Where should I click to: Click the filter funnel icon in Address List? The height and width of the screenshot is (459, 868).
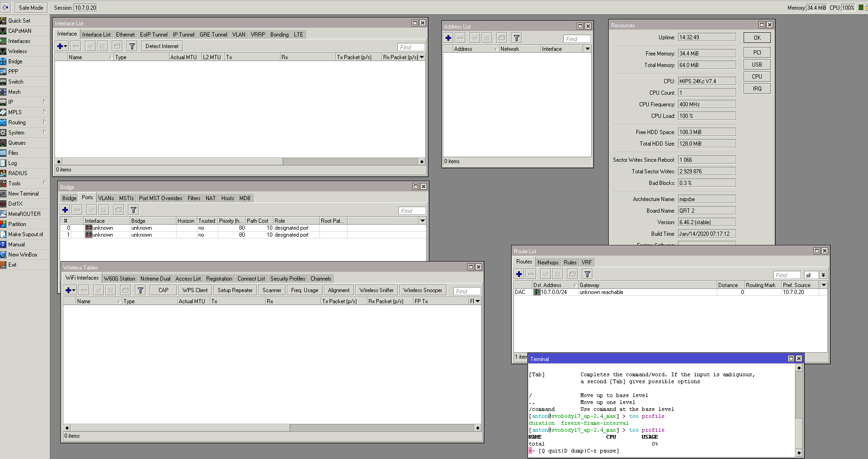(x=517, y=38)
